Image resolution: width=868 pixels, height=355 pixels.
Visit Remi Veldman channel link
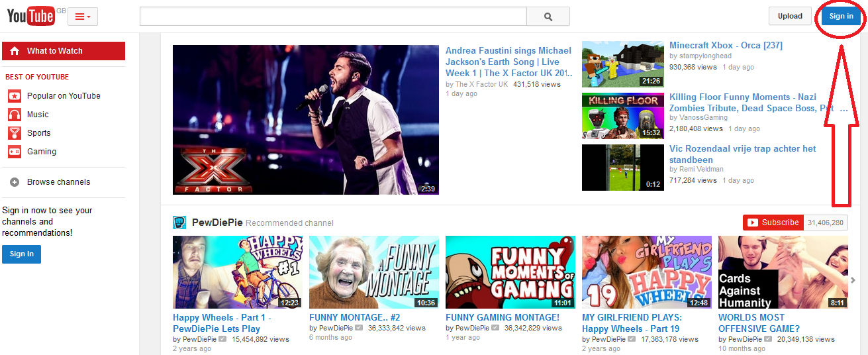[702, 170]
